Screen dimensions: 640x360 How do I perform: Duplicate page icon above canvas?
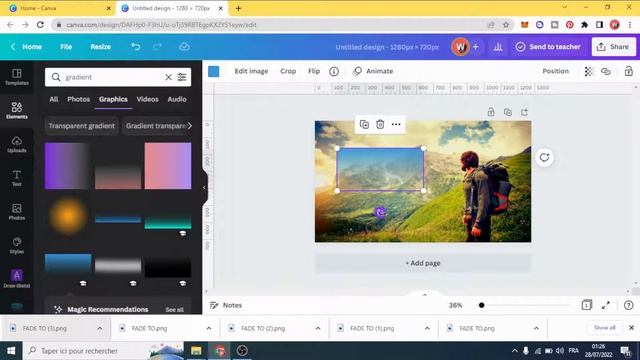pyautogui.click(x=508, y=112)
